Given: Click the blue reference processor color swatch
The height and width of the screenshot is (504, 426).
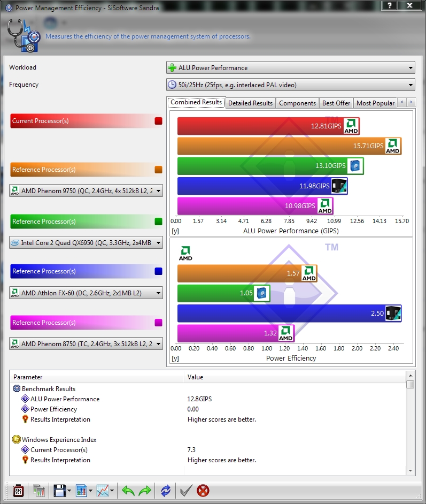Looking at the screenshot, I should click(158, 271).
